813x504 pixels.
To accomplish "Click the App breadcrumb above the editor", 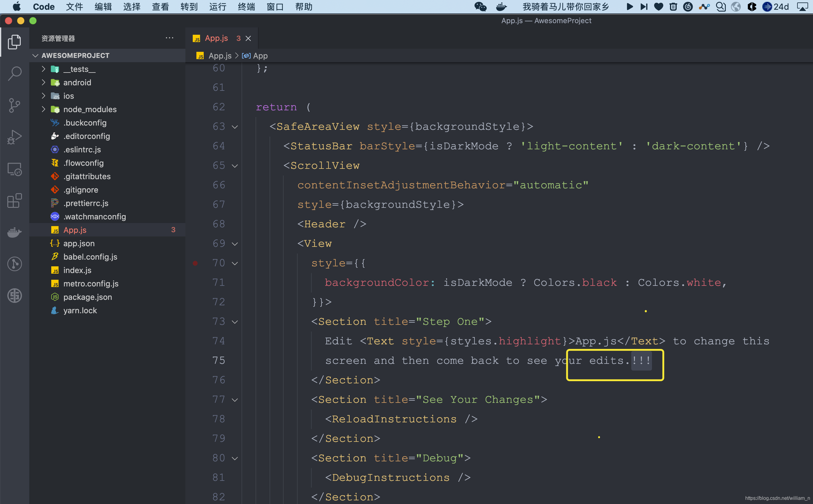I will tap(260, 56).
